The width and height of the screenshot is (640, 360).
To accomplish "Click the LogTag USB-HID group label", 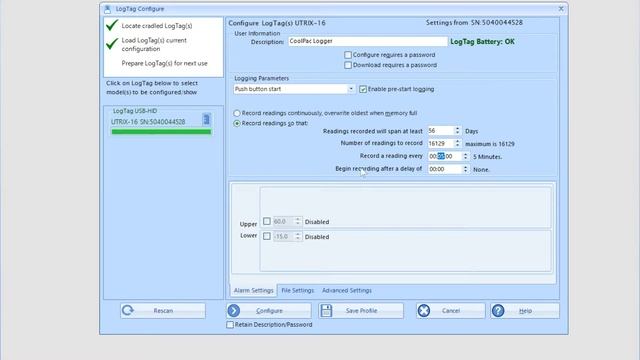I will [x=135, y=111].
